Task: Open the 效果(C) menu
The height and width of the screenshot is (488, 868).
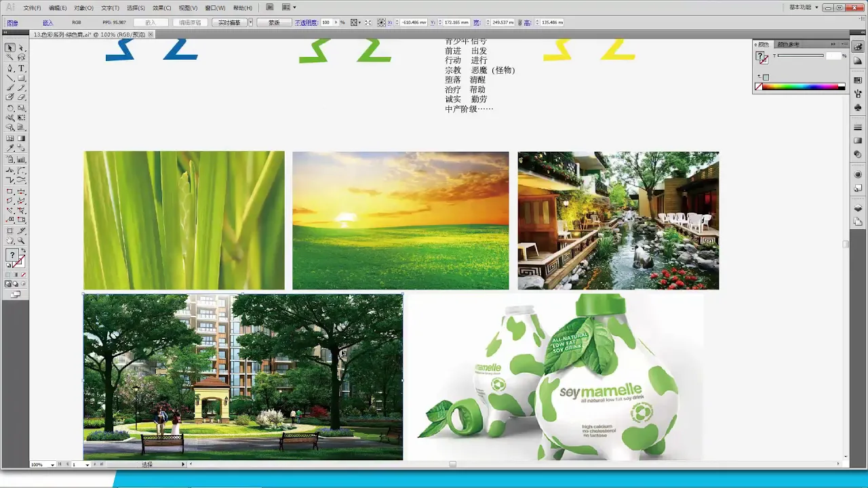Action: coord(162,8)
